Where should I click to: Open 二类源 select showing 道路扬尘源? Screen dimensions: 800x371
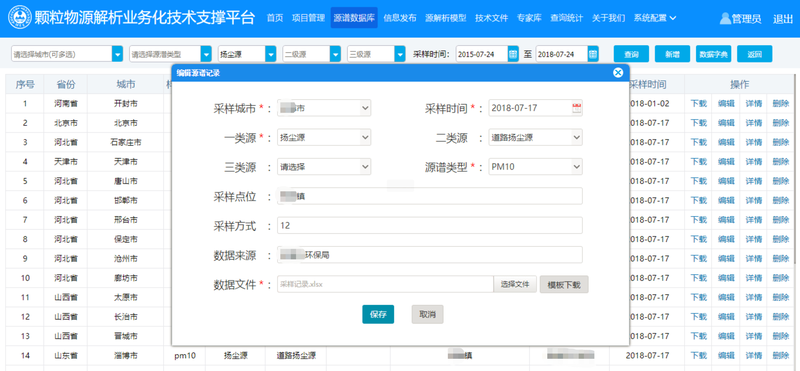535,137
